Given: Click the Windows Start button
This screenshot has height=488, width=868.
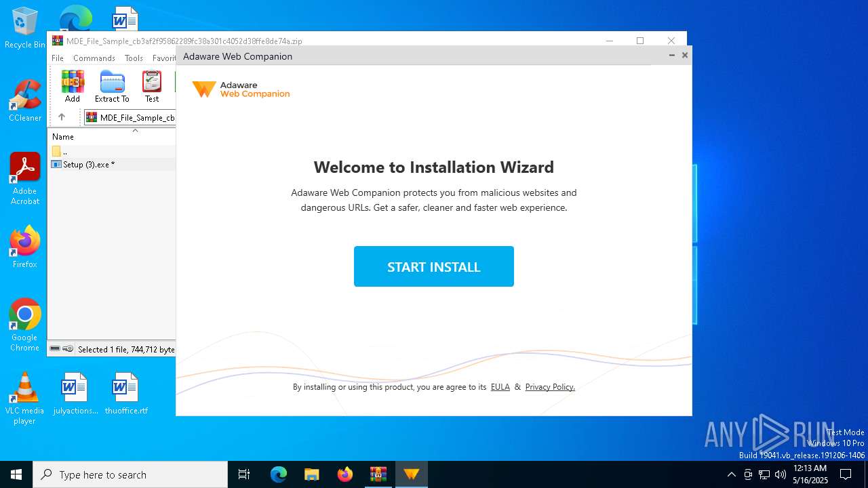Looking at the screenshot, I should pos(16,474).
